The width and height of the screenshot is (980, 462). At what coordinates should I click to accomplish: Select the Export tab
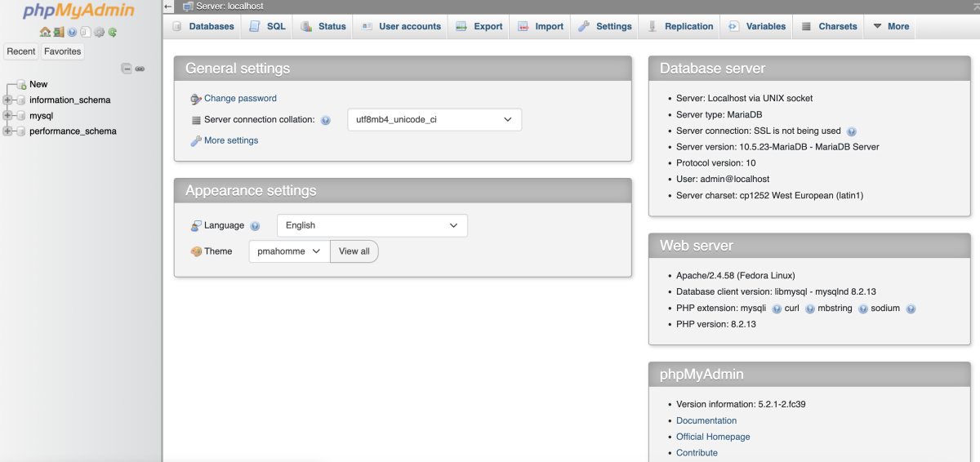pyautogui.click(x=479, y=26)
